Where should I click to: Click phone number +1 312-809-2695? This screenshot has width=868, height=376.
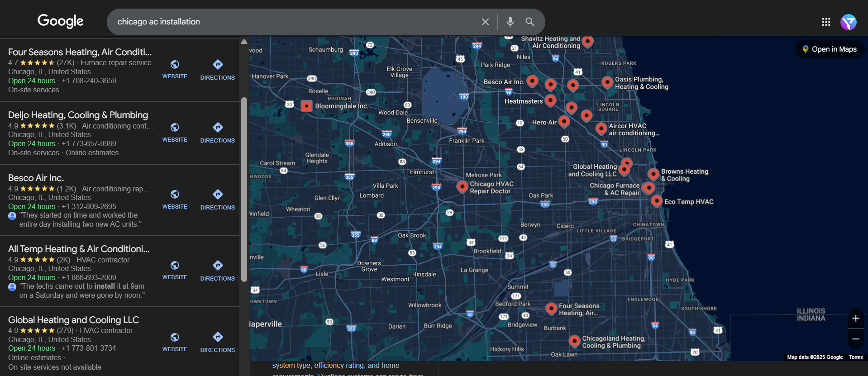89,206
